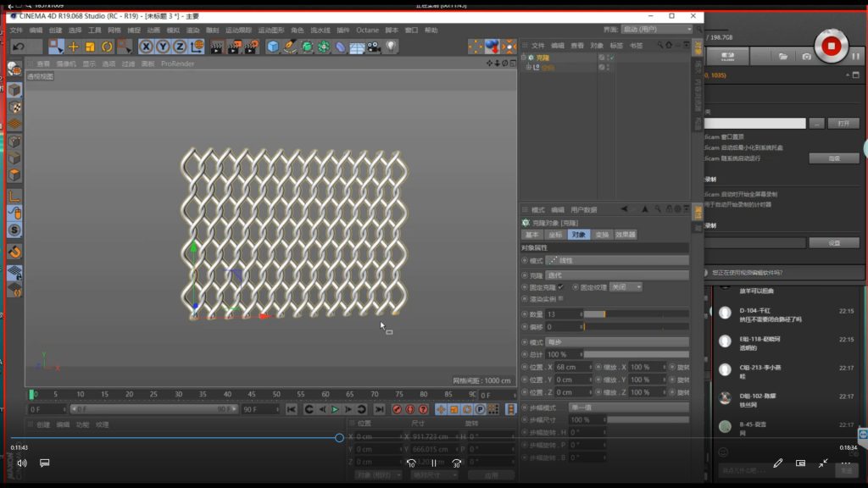Viewport: 868px width, 488px height.
Task: Click the Render to Picture Viewer icon
Action: click(x=234, y=47)
